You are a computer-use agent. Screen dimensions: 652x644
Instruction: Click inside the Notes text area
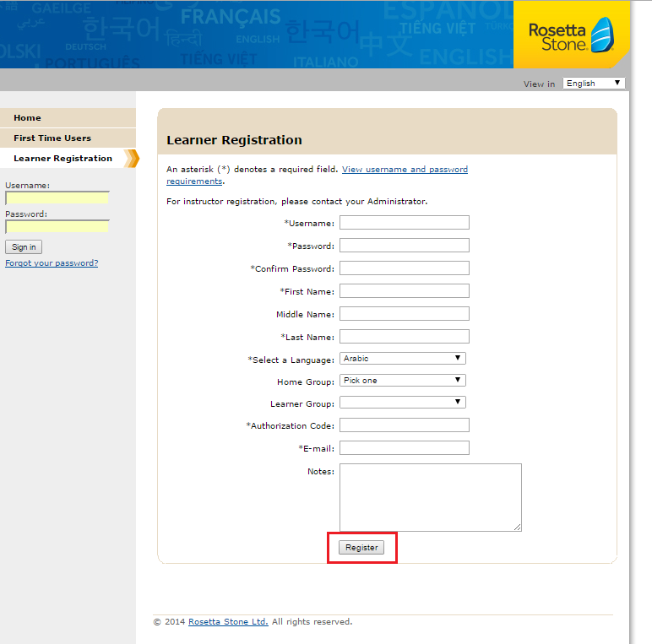(x=430, y=497)
